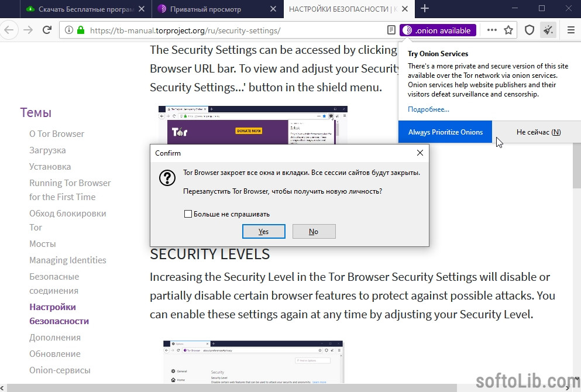
Task: Click the URL address field
Action: 237,30
